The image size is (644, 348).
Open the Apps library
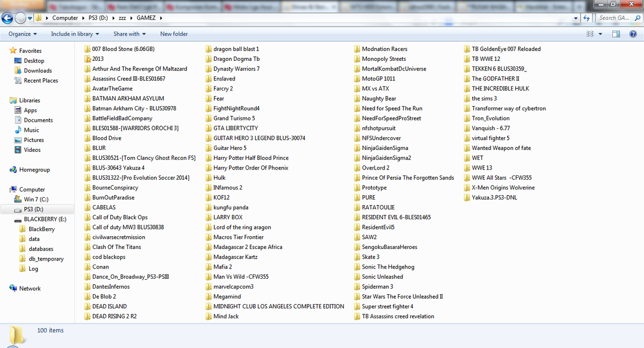30,110
